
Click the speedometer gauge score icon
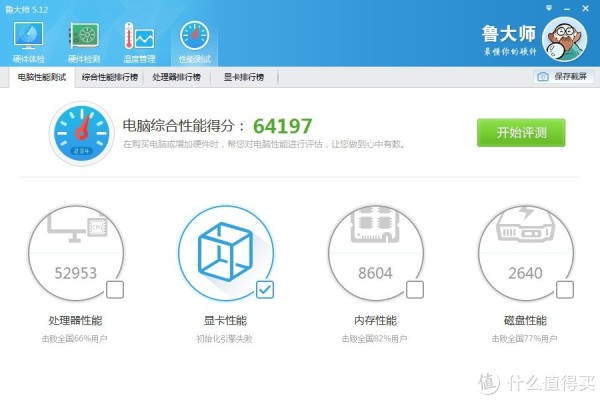(x=82, y=133)
